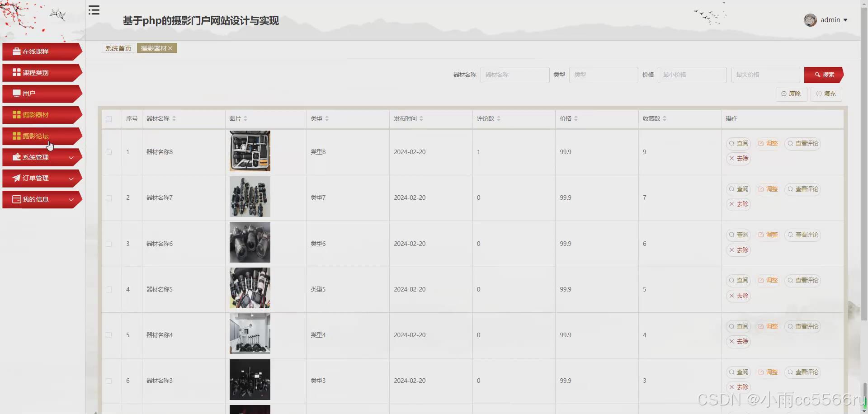This screenshot has height=414, width=868.
Task: Click 查阅 for 器材名称8
Action: click(x=739, y=144)
